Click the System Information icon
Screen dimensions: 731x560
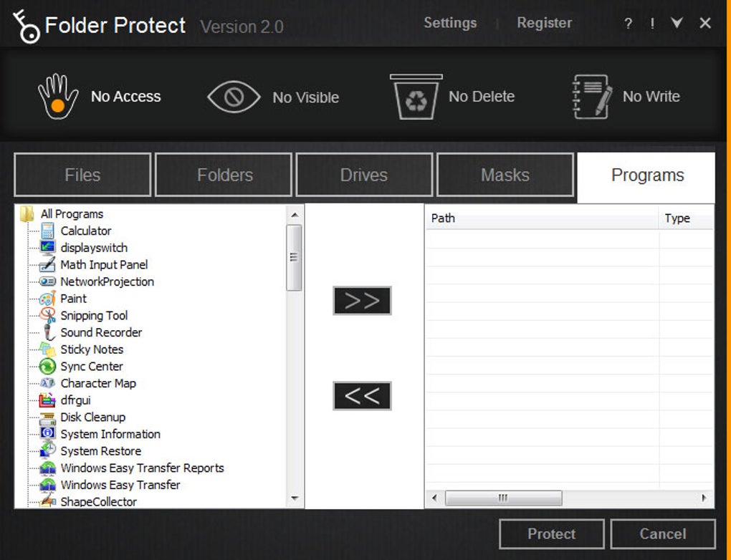[47, 434]
